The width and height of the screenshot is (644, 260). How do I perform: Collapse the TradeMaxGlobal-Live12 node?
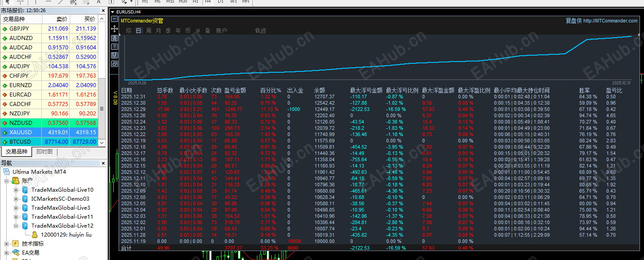pos(16,226)
